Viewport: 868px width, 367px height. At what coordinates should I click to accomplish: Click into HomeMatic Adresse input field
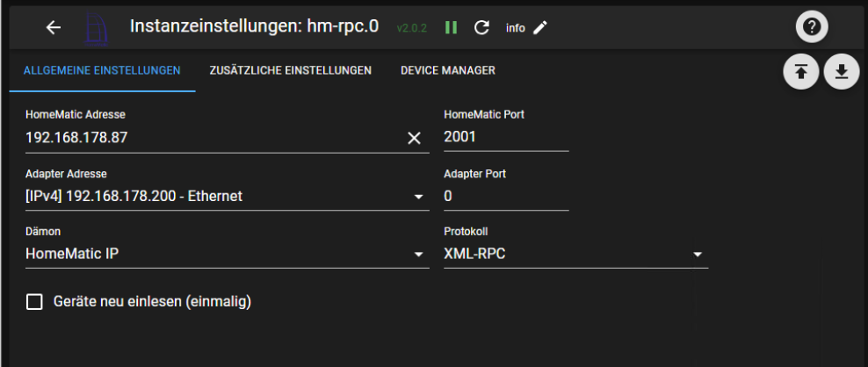point(213,138)
